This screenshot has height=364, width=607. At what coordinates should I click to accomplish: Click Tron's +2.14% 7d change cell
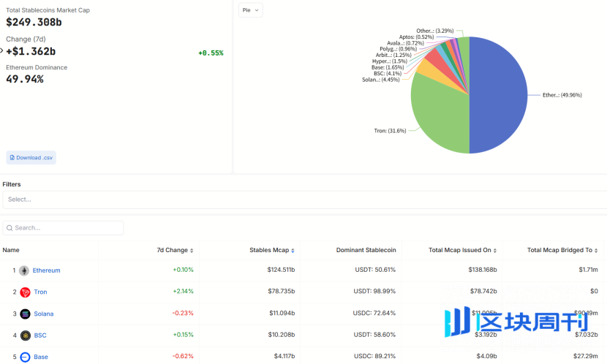click(183, 292)
